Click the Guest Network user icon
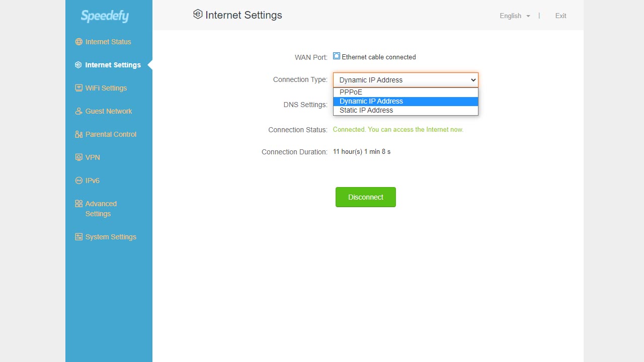 (78, 111)
